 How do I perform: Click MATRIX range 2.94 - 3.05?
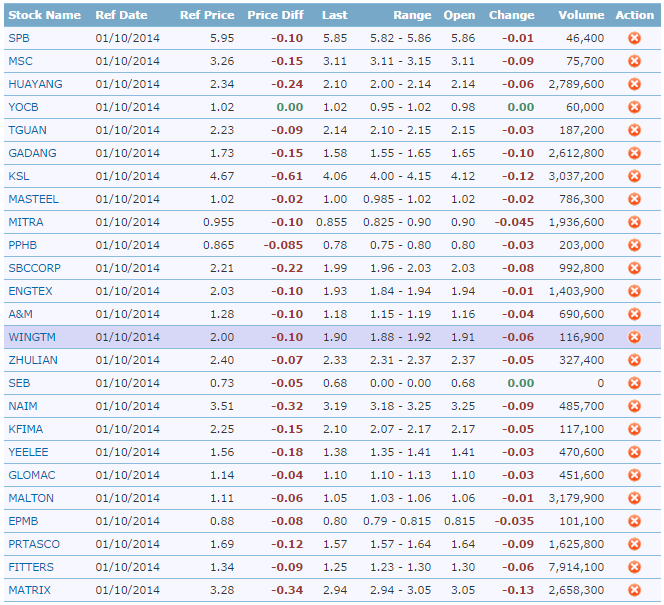coord(401,590)
